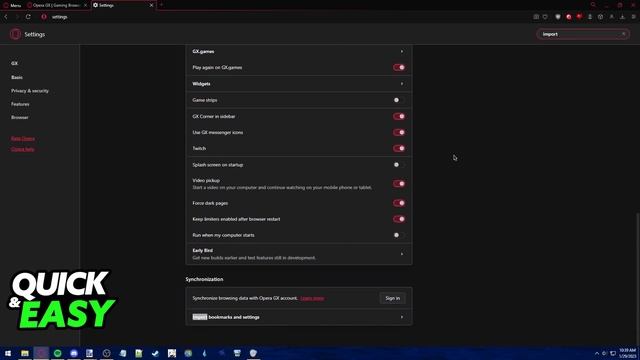The image size is (640, 360).
Task: Click the Learn more link under Synchronization
Action: 312,298
